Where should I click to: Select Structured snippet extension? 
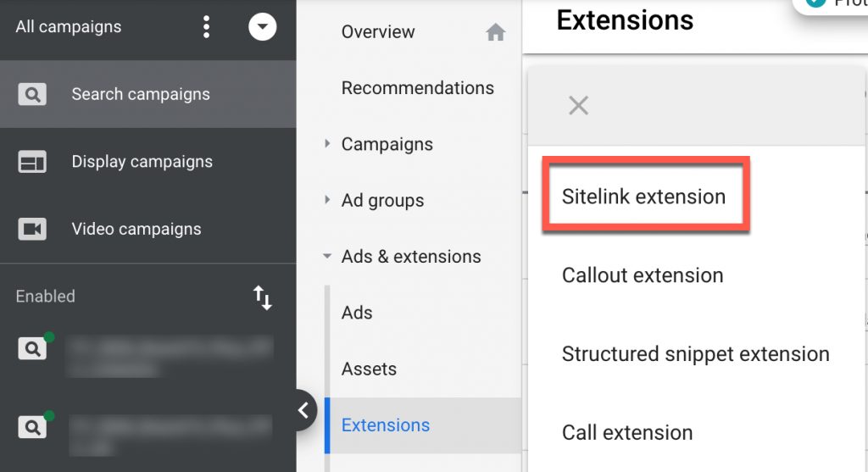695,354
